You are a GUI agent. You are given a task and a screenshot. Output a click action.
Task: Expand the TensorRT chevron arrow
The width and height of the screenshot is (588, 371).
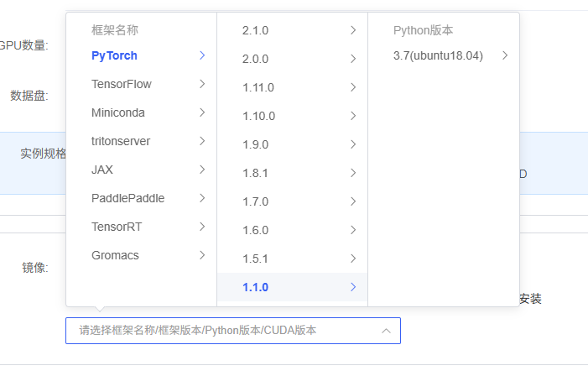[202, 227]
